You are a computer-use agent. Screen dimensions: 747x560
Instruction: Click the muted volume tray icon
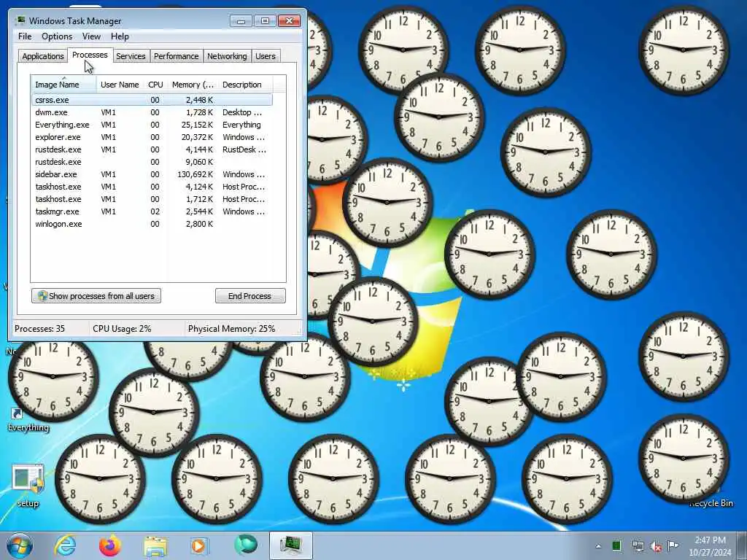click(x=656, y=546)
